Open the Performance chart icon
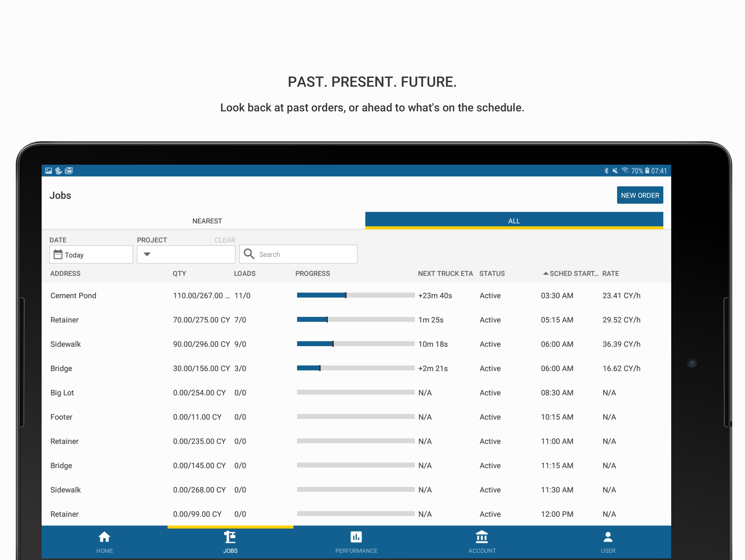The width and height of the screenshot is (745, 560). coord(356,538)
